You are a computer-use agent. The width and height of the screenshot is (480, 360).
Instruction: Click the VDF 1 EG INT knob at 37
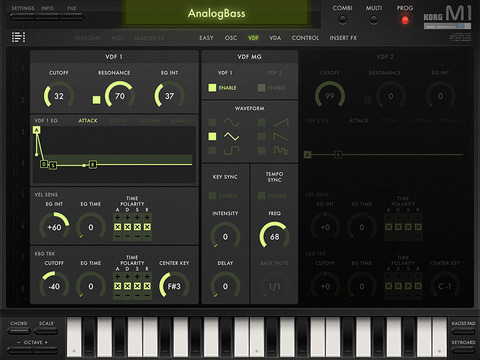tap(169, 96)
